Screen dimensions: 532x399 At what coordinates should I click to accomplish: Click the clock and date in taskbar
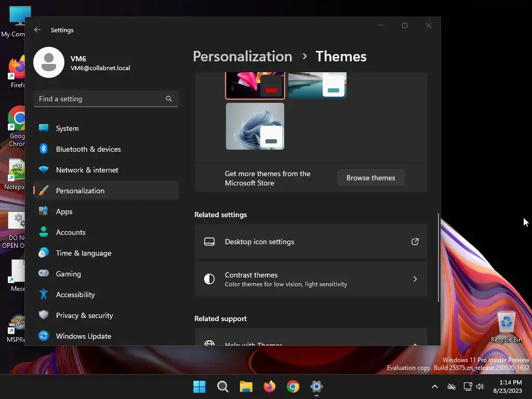508,387
